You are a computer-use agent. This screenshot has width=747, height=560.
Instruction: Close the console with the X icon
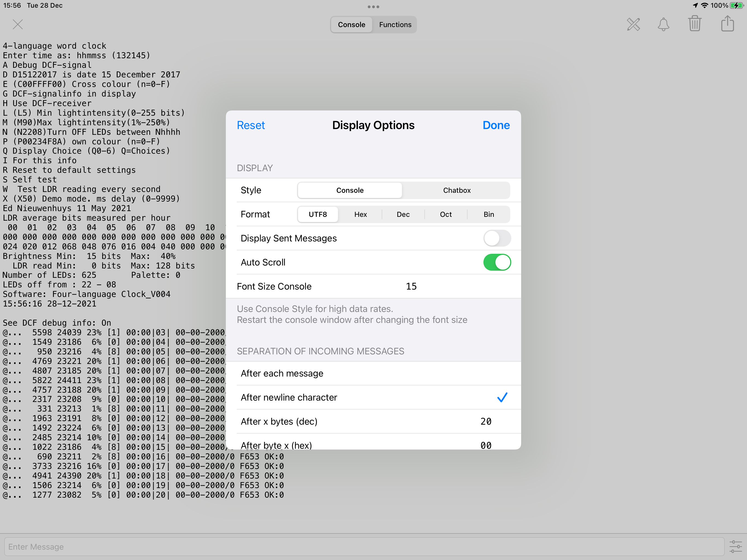(x=17, y=24)
